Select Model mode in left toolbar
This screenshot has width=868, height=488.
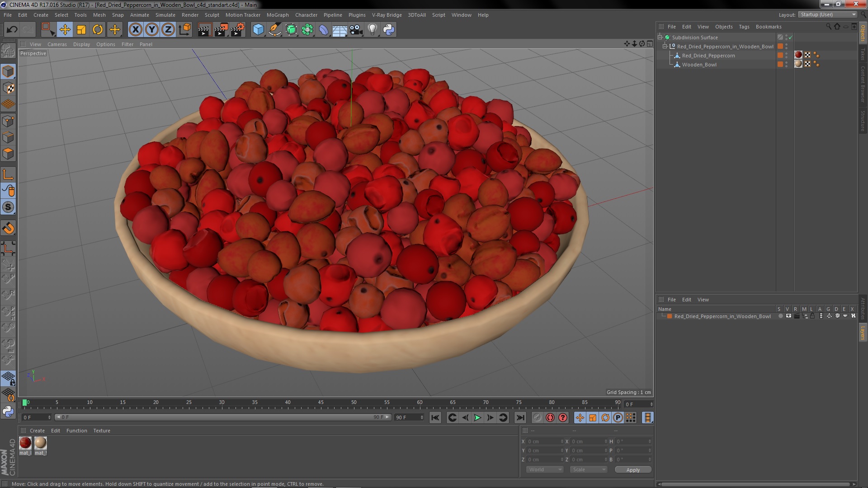pos(8,72)
